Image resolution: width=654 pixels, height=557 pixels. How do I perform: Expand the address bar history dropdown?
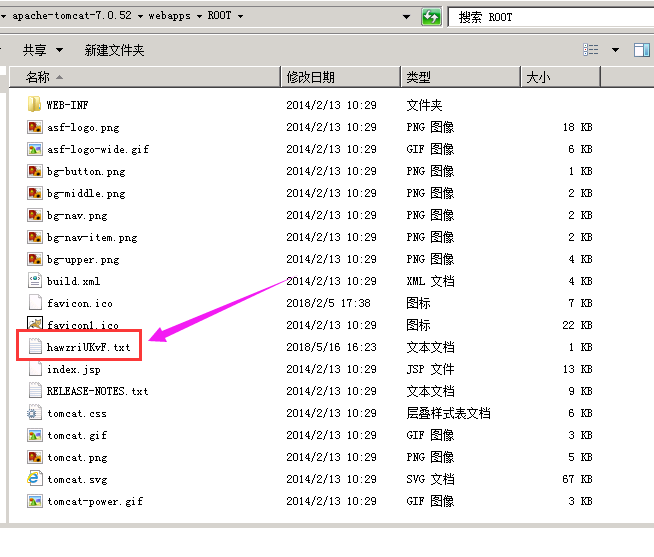pyautogui.click(x=405, y=17)
